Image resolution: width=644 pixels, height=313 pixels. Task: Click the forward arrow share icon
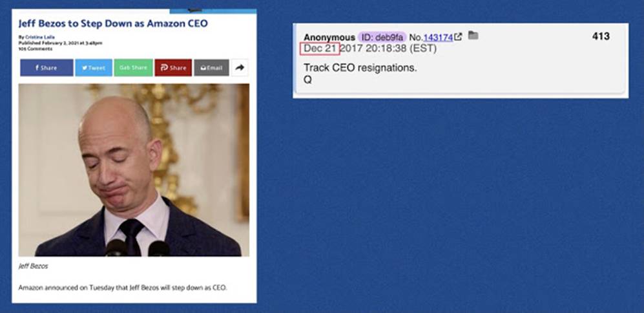[x=240, y=68]
